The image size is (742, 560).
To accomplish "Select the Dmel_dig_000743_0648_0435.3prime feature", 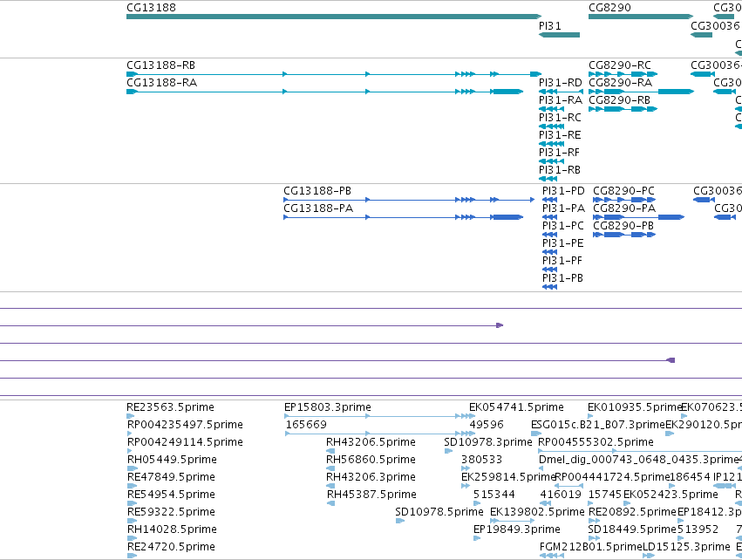I will click(541, 468).
